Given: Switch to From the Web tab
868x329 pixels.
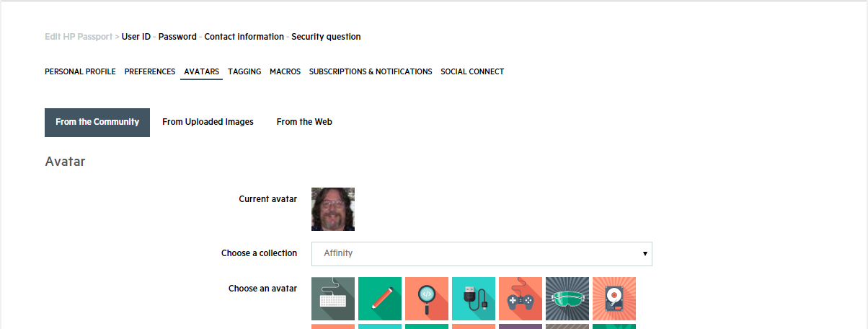Looking at the screenshot, I should point(304,122).
